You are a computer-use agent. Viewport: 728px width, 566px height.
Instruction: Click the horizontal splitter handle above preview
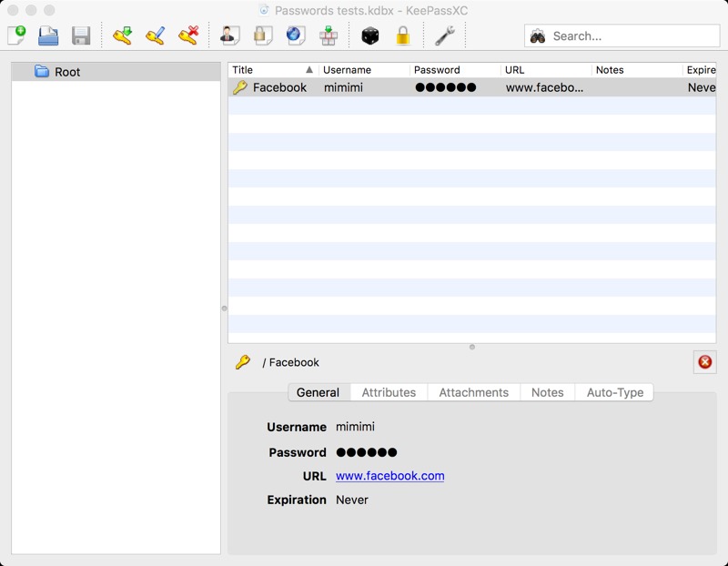472,347
